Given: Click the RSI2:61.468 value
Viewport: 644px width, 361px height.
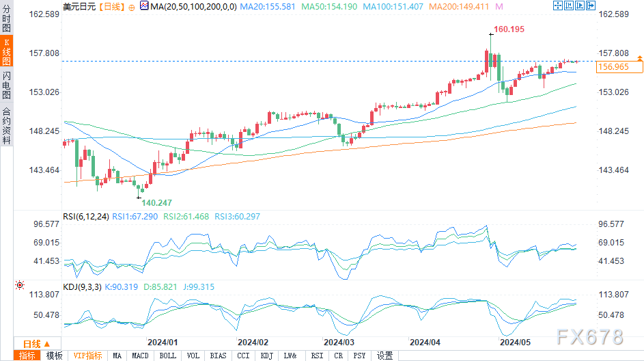Looking at the screenshot, I should [186, 216].
